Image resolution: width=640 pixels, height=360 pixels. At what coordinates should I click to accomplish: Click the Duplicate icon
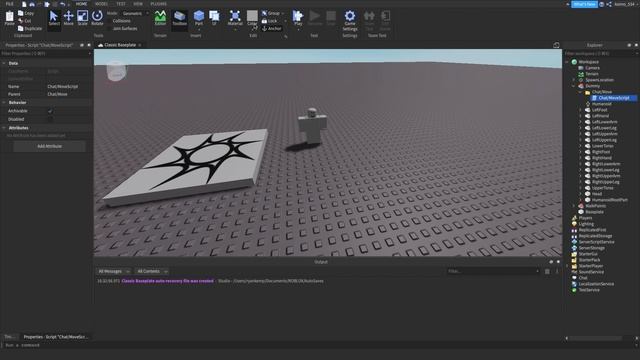point(21,28)
